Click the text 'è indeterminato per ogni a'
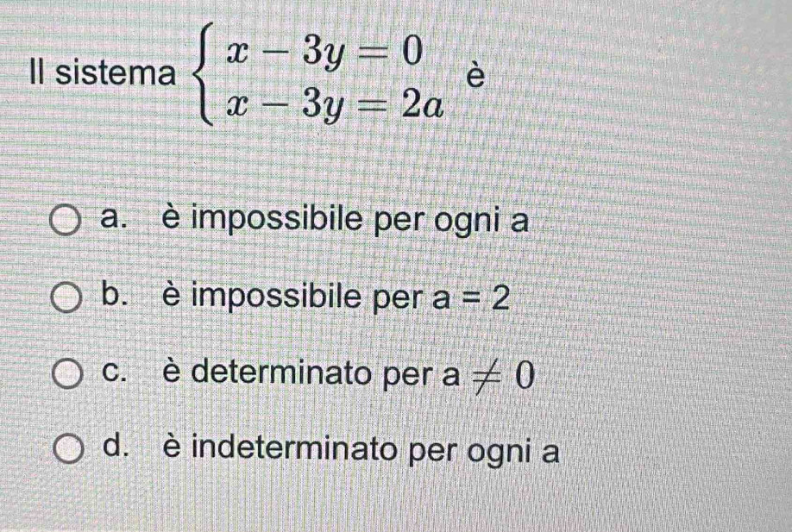 point(361,450)
